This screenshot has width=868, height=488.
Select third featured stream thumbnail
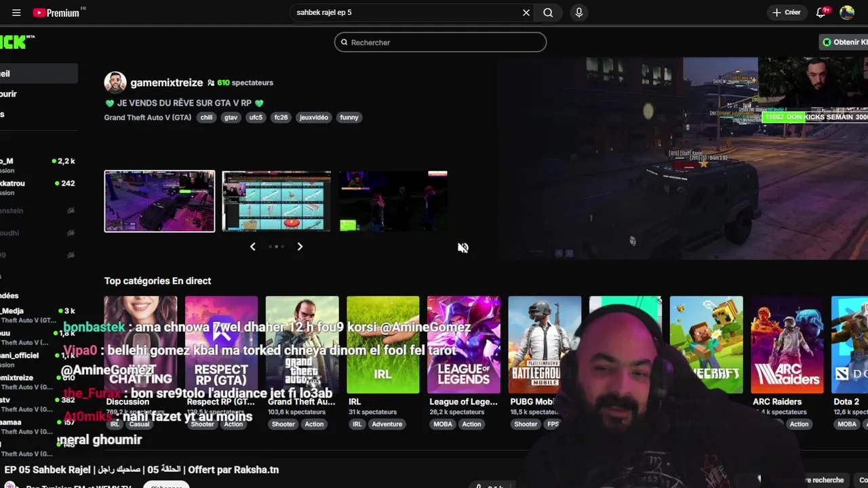(393, 201)
